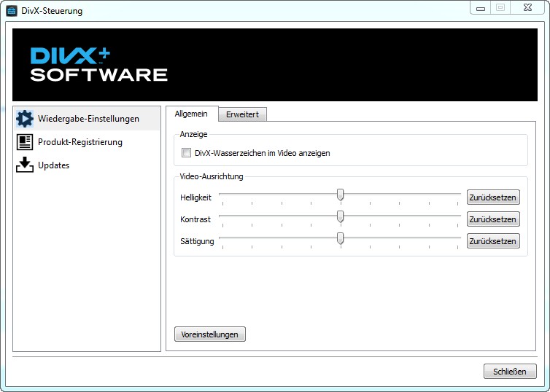Image resolution: width=550 pixels, height=392 pixels.
Task: Click the Helligkeit slider handle
Action: [x=340, y=195]
